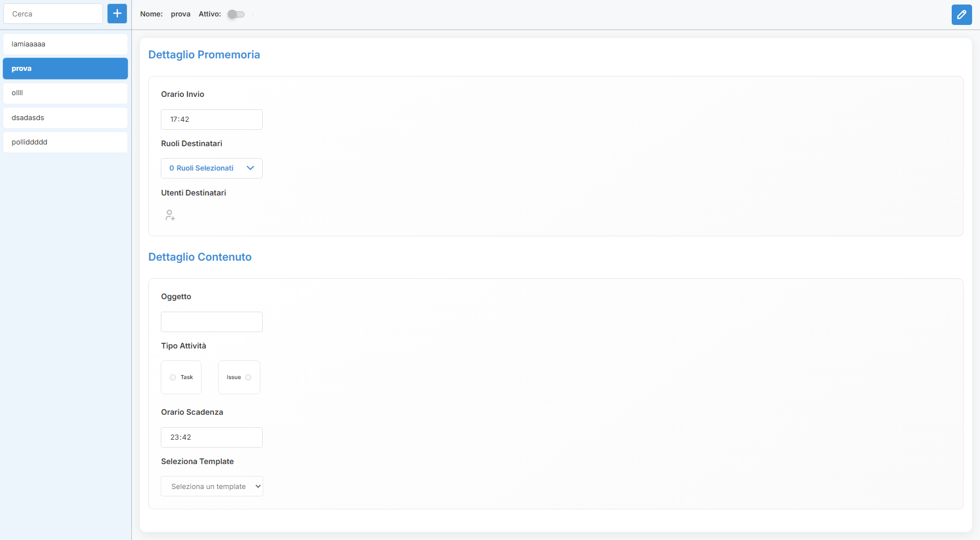980x540 pixels.
Task: Select the Issue radio button
Action: pos(248,377)
